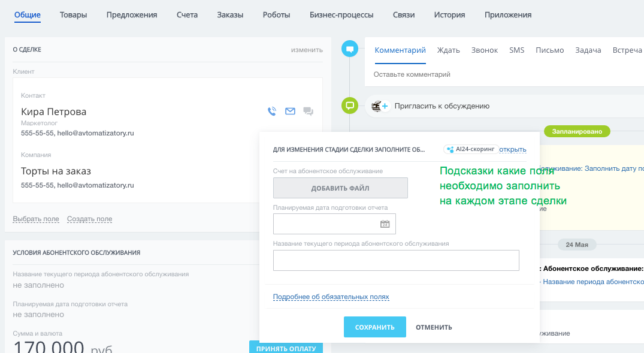Select the Комментарий activity tab
644x353 pixels.
tap(400, 50)
